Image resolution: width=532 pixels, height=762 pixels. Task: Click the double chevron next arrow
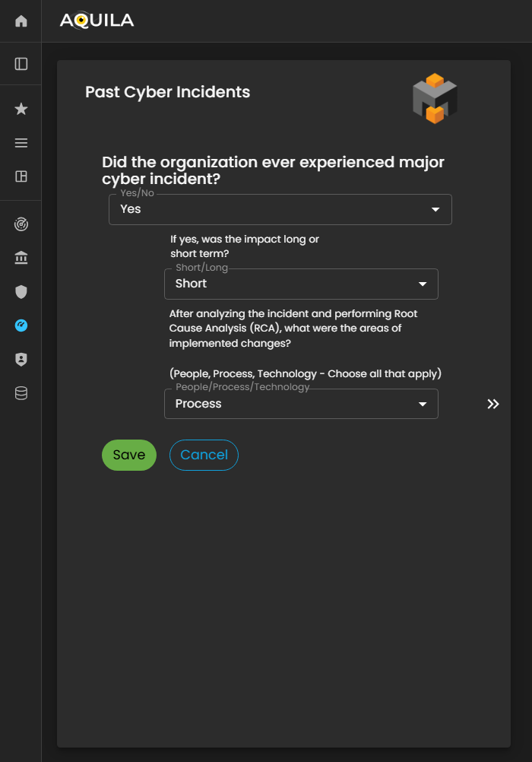click(x=493, y=404)
